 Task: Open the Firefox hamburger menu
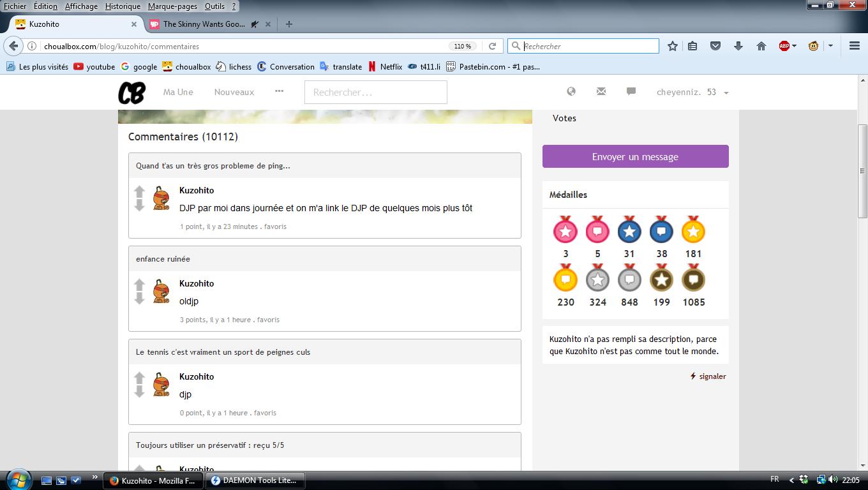point(855,46)
